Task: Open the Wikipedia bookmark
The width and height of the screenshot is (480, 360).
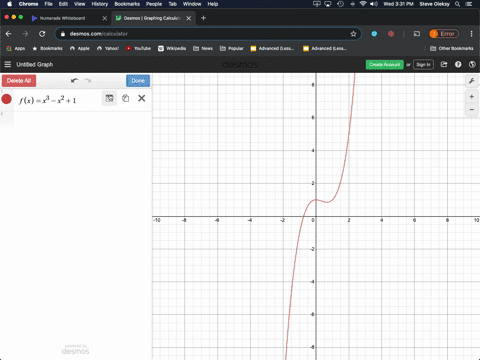Action: click(172, 48)
